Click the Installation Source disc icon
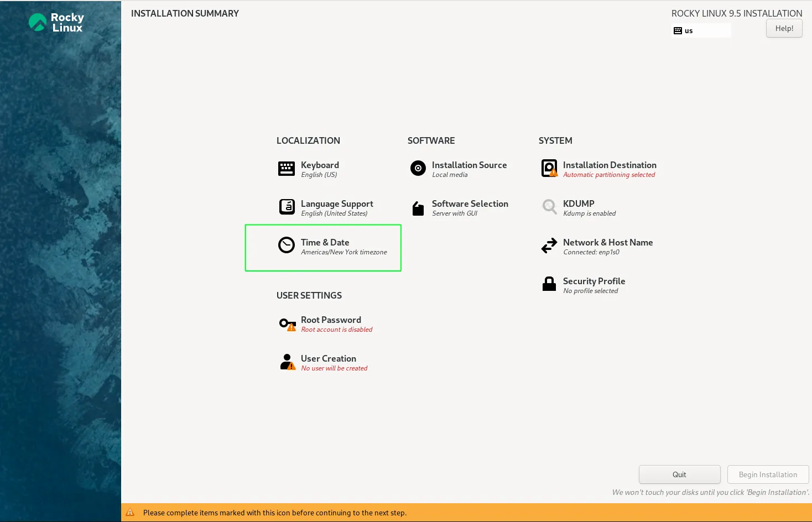The width and height of the screenshot is (812, 522). coord(418,168)
